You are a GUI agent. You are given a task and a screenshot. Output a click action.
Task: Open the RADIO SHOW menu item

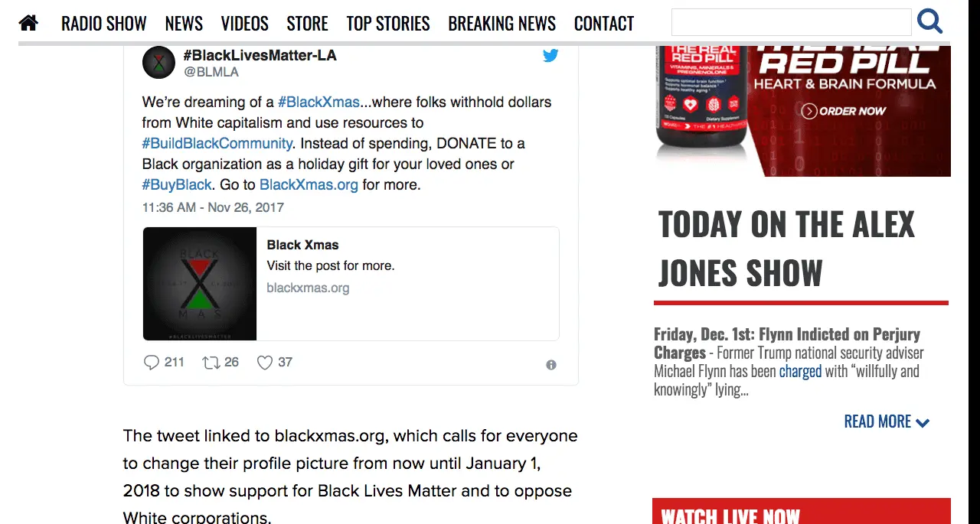click(103, 24)
